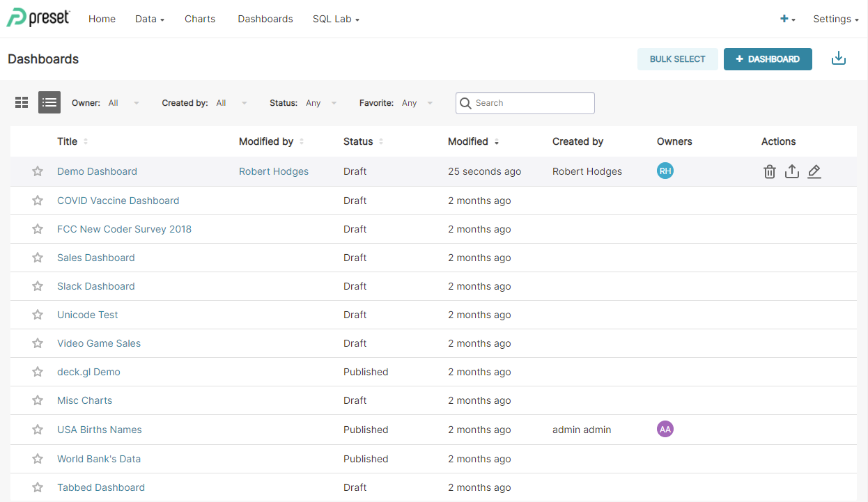Star the World Bank's Data dashboard
The width and height of the screenshot is (868, 502).
[x=37, y=458]
